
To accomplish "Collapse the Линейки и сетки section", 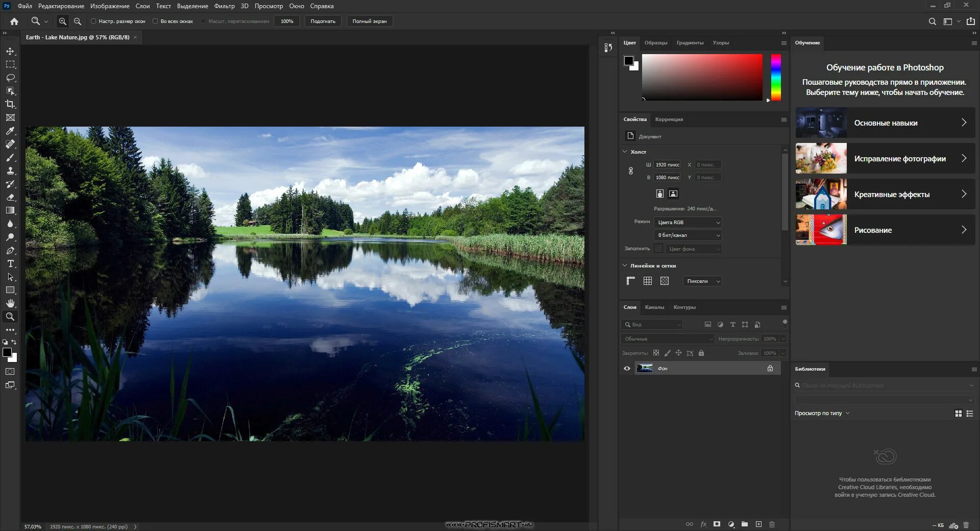I will click(x=625, y=265).
